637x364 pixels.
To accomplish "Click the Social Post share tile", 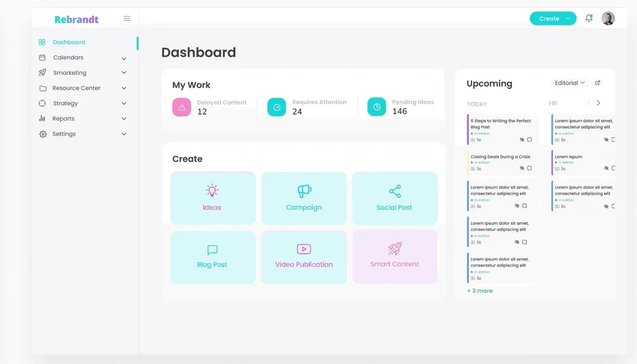I will click(395, 198).
